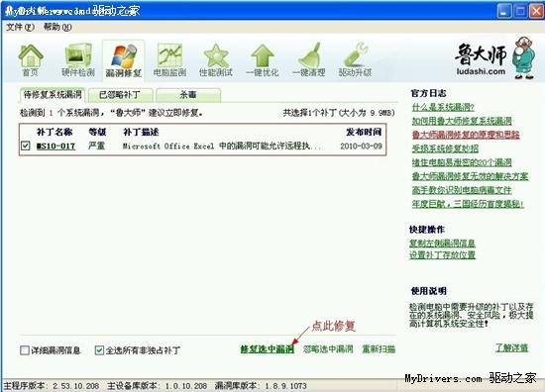Open 高手教你识别电脑病毒文件 link
Screen dimensions: 545x392
(x=462, y=190)
